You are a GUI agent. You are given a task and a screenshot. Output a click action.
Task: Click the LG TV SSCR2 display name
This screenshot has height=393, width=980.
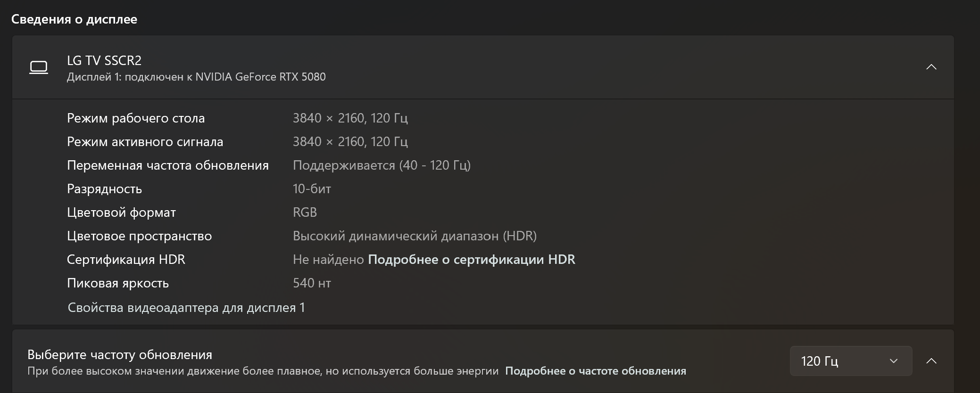coord(104,60)
